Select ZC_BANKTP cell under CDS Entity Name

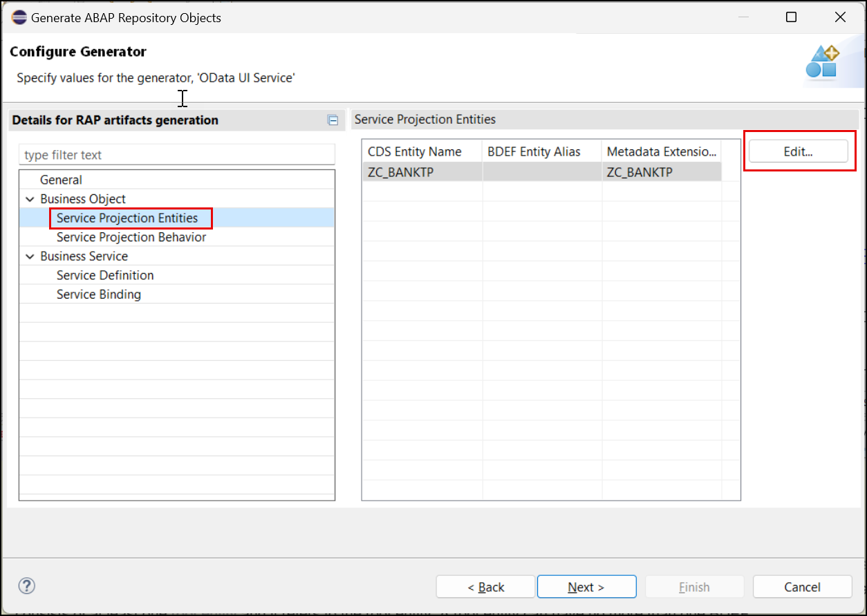click(x=422, y=172)
